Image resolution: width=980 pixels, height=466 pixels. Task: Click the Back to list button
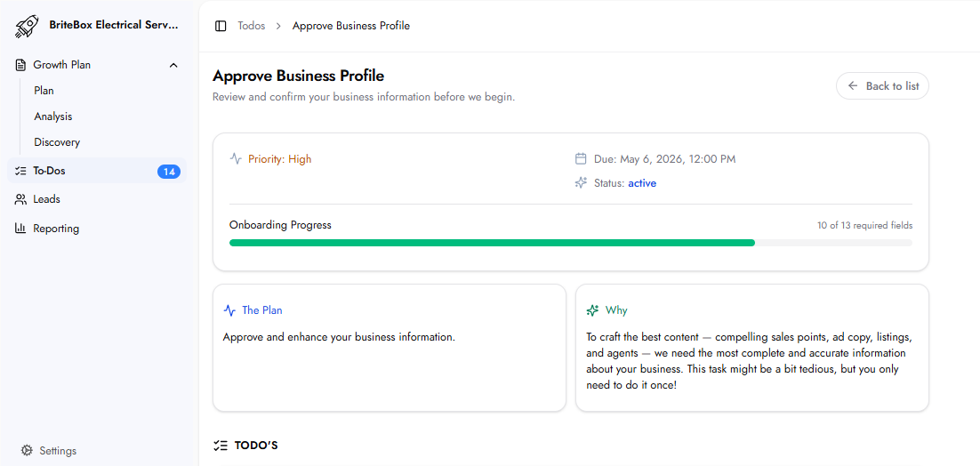(x=882, y=86)
